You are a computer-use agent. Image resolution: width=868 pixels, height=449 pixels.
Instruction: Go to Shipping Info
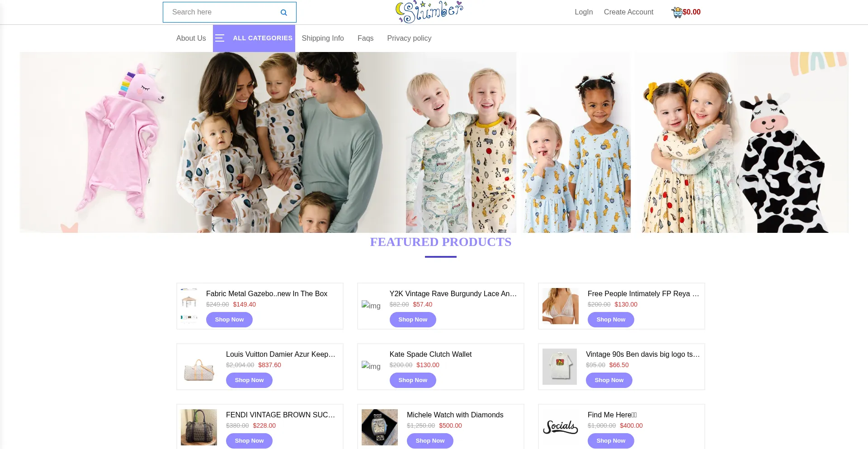click(x=323, y=38)
